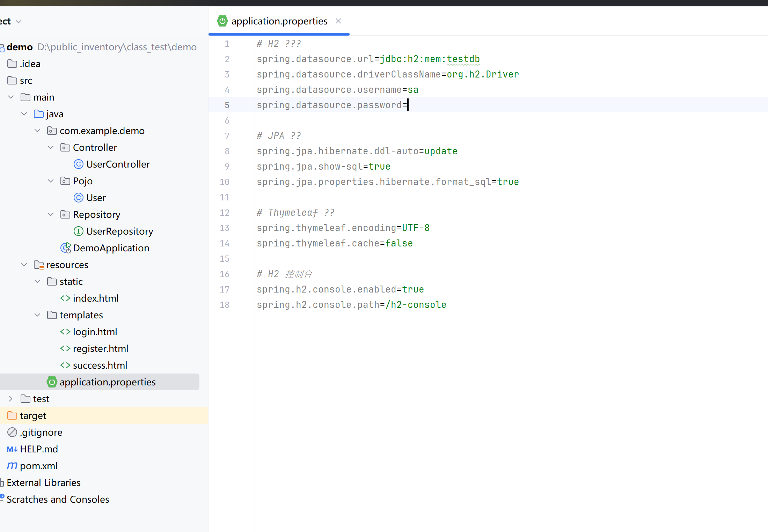
Task: Click the HTML icon next to index.html
Action: (x=65, y=298)
